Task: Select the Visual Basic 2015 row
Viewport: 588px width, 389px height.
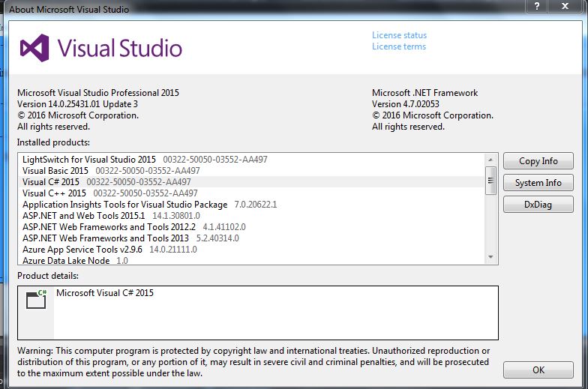Action: (252, 171)
